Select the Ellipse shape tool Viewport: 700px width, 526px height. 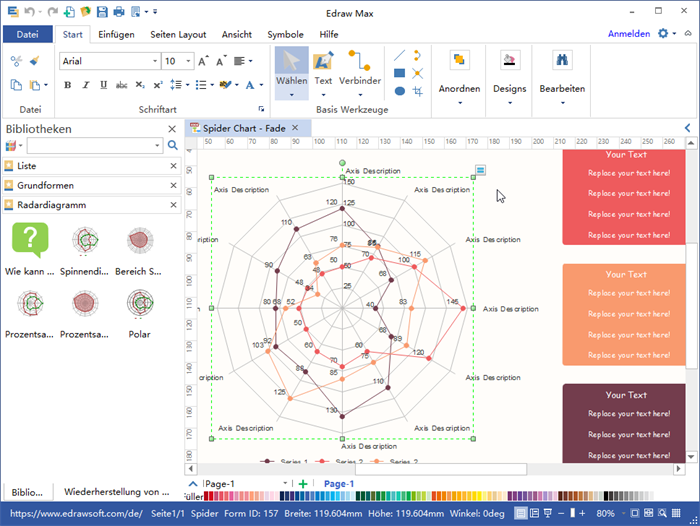[400, 91]
